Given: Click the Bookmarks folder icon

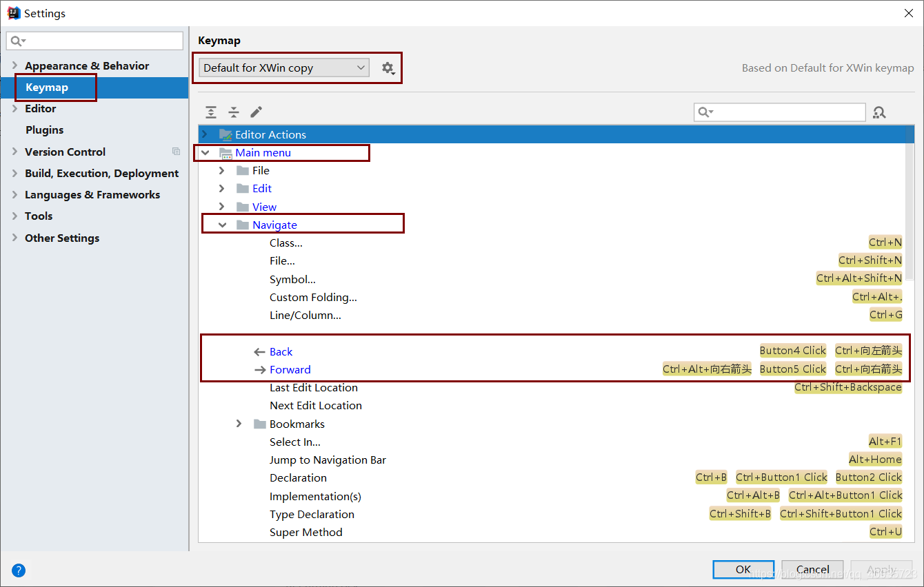Looking at the screenshot, I should click(x=260, y=424).
